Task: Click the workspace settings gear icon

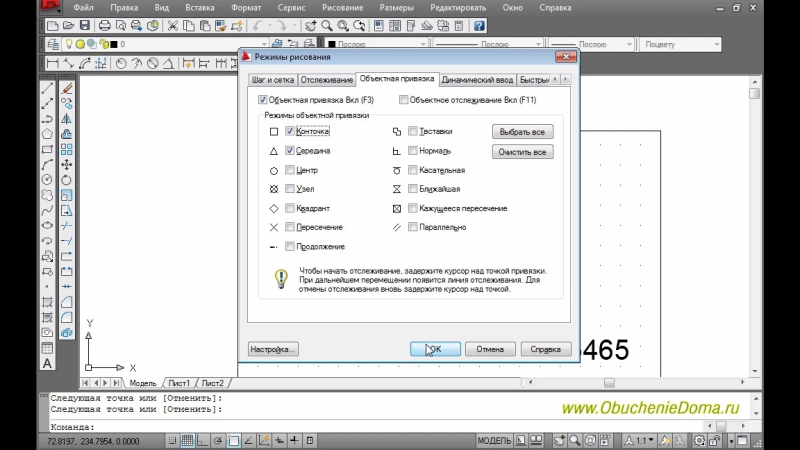Action: 699,440
